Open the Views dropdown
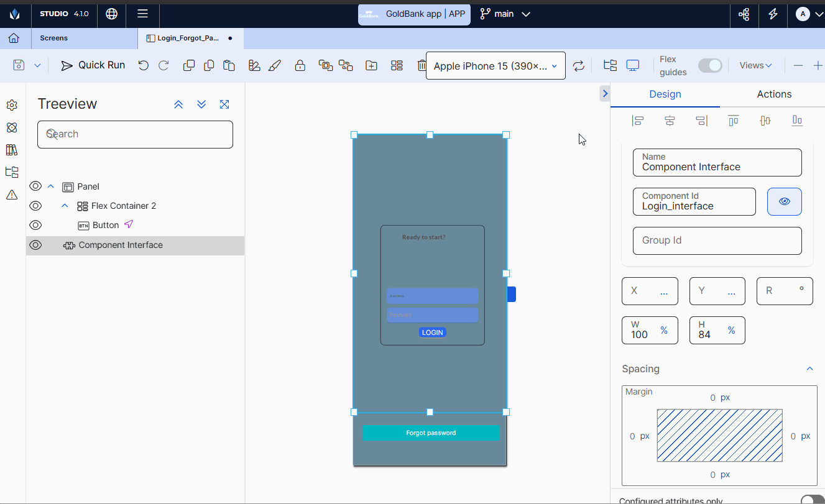Image resolution: width=825 pixels, height=504 pixels. click(755, 66)
